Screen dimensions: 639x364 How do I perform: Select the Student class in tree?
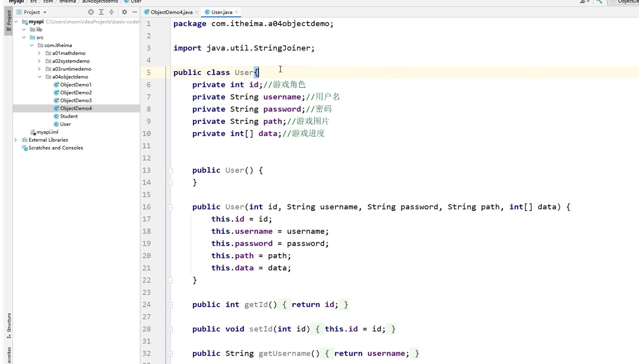coord(69,116)
